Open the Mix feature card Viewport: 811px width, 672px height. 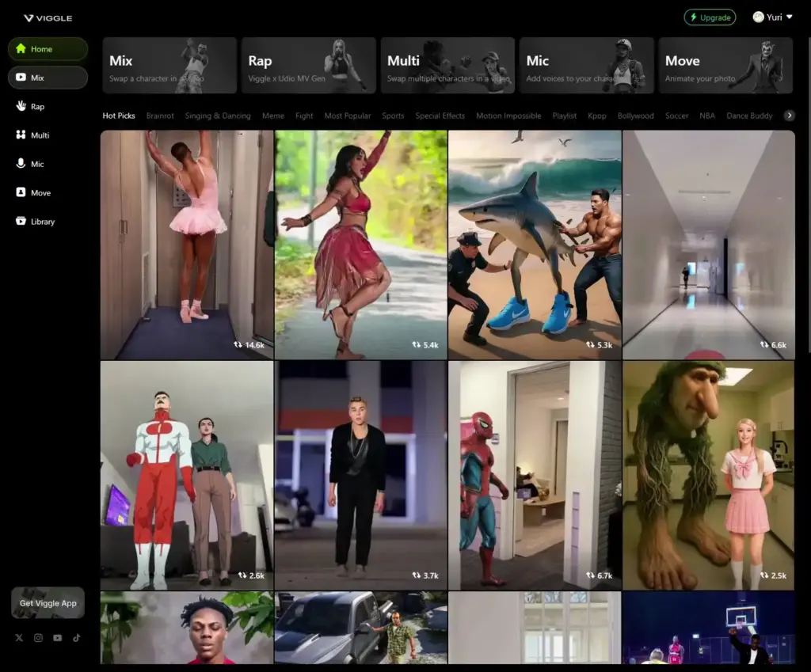pos(169,65)
